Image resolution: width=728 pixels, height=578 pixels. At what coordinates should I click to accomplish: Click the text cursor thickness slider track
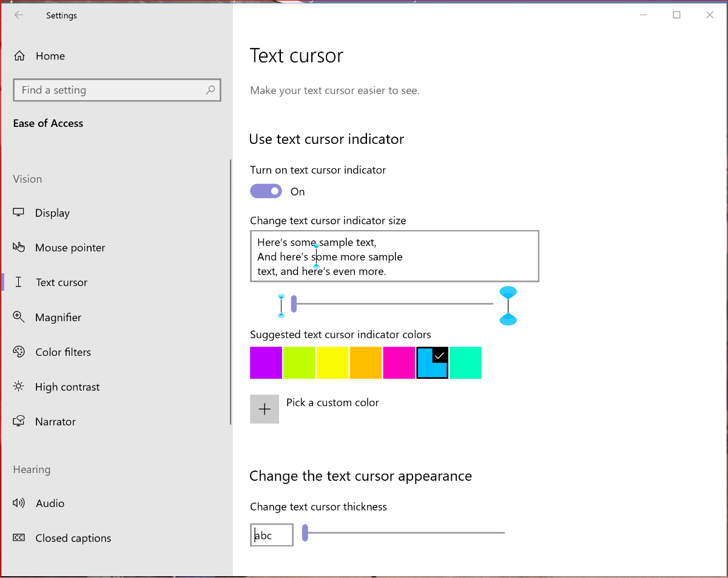(403, 533)
